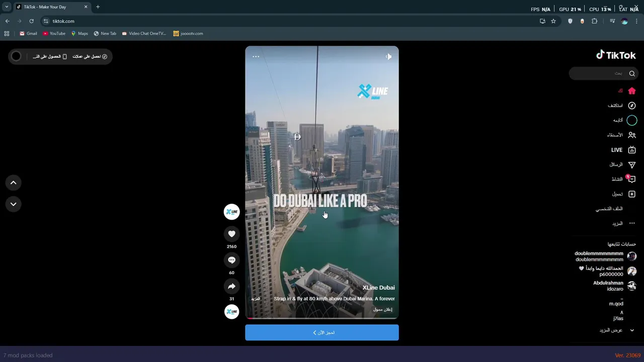Expand عرض المزيد followed accounts list
The width and height of the screenshot is (644, 362).
pyautogui.click(x=617, y=330)
